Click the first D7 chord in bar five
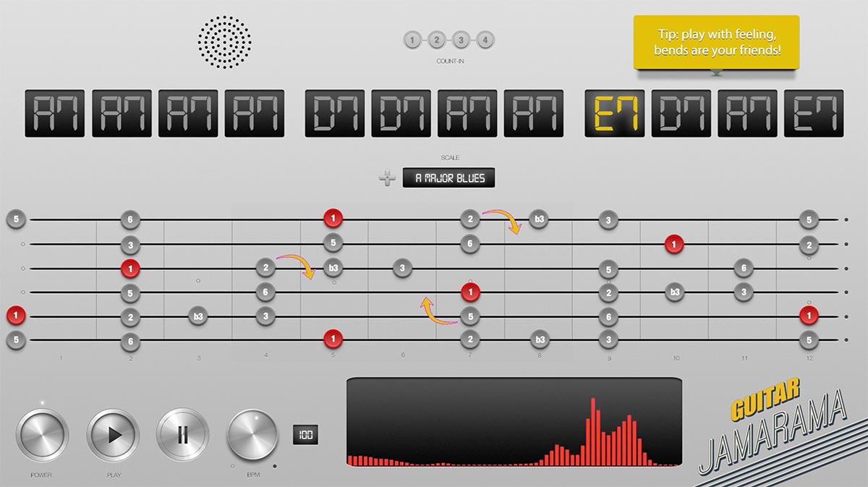This screenshot has width=868, height=487. 335,114
